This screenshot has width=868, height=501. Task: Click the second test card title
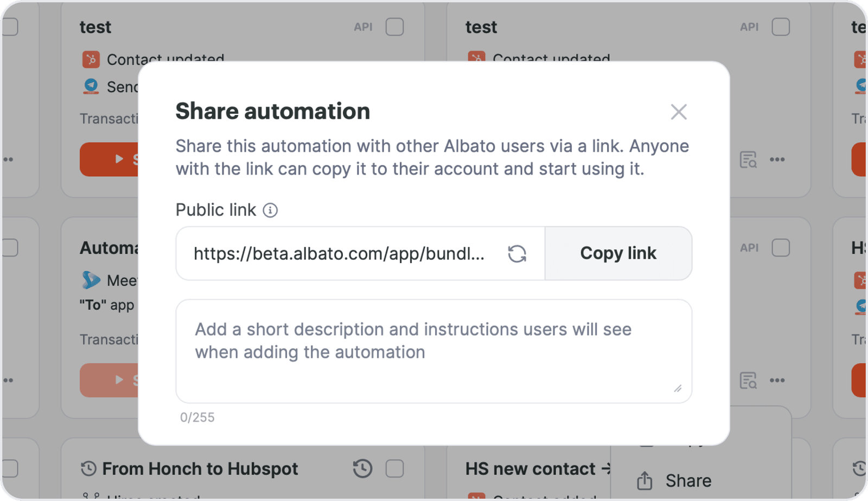point(481,27)
